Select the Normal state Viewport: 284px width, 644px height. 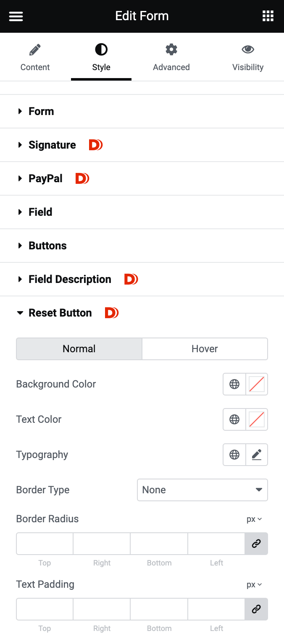coord(79,349)
